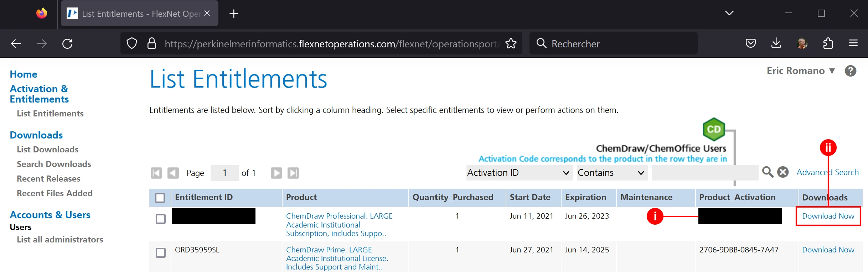Open the Contains condition dropdown
The image size is (868, 272).
click(612, 173)
